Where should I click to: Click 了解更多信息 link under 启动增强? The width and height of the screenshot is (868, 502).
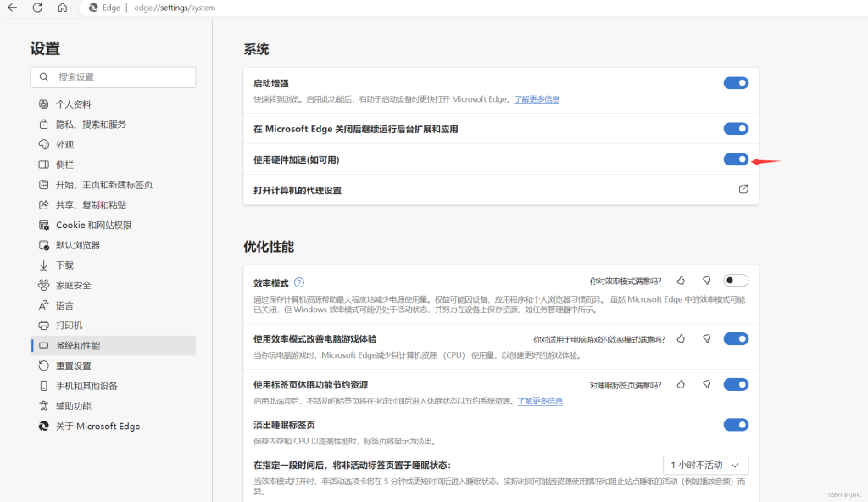tap(537, 99)
